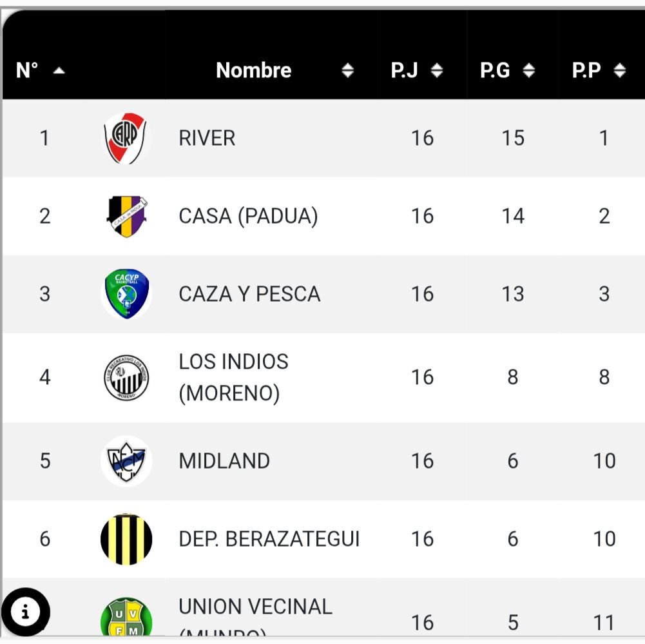
Task: Sort table by N° column arrow
Action: point(59,71)
